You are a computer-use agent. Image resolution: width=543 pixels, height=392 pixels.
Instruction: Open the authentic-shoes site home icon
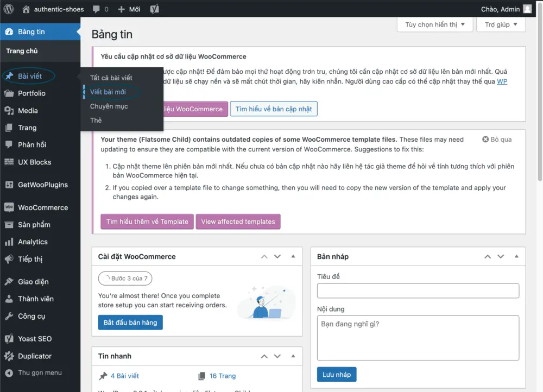point(26,9)
